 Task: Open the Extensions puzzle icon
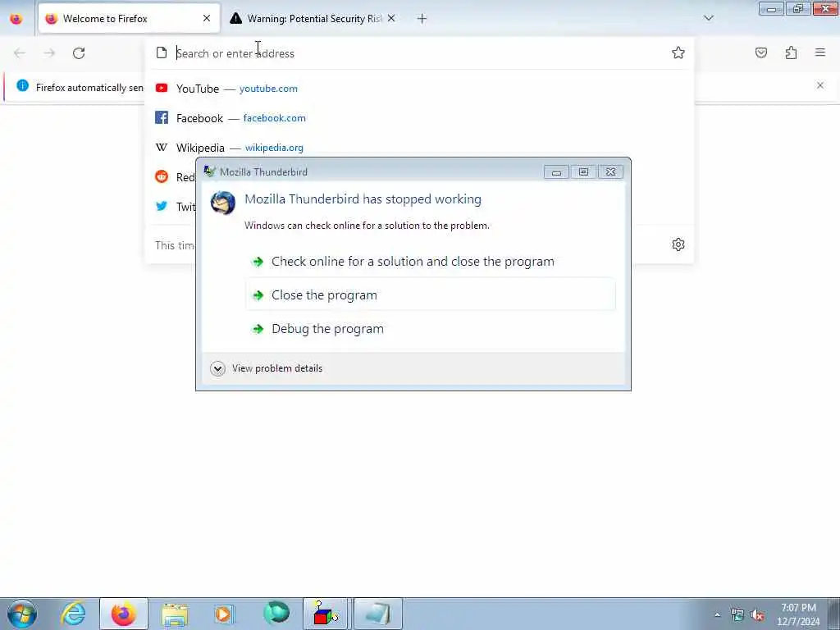coord(791,52)
